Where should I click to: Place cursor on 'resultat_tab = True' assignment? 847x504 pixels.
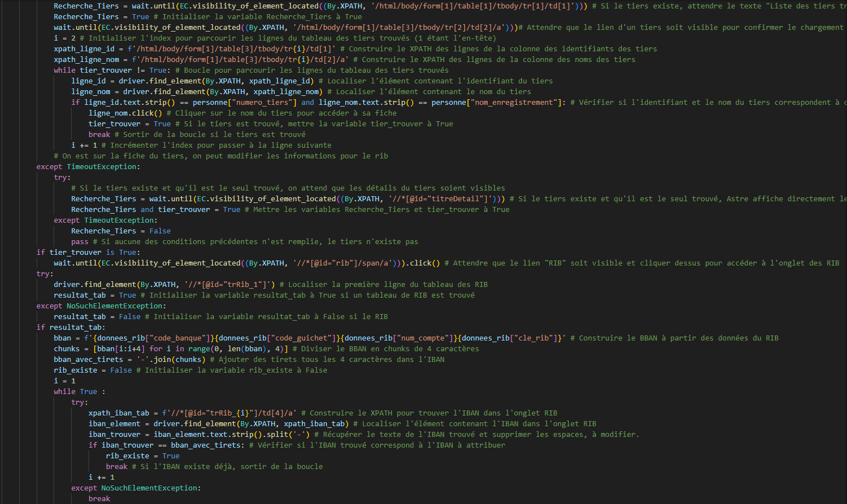pyautogui.click(x=95, y=295)
